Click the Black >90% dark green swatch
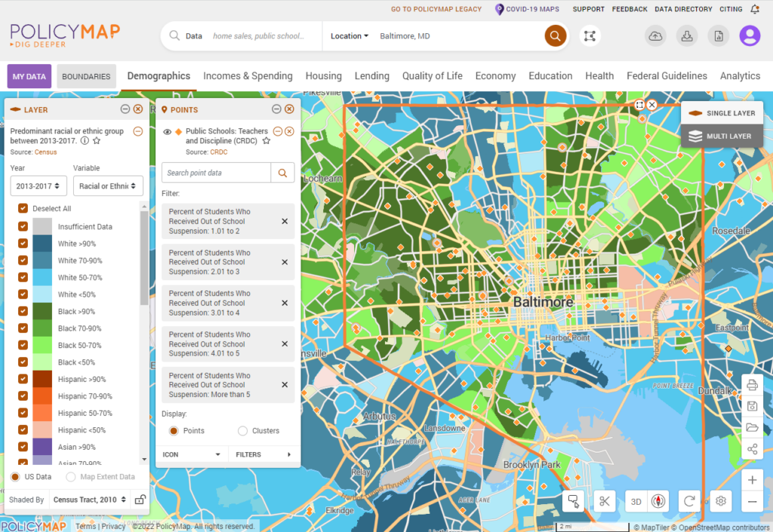773x532 pixels. click(42, 312)
